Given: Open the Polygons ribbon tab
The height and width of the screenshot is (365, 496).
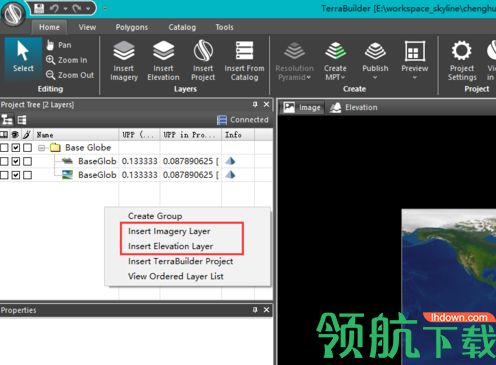Looking at the screenshot, I should click(x=132, y=27).
